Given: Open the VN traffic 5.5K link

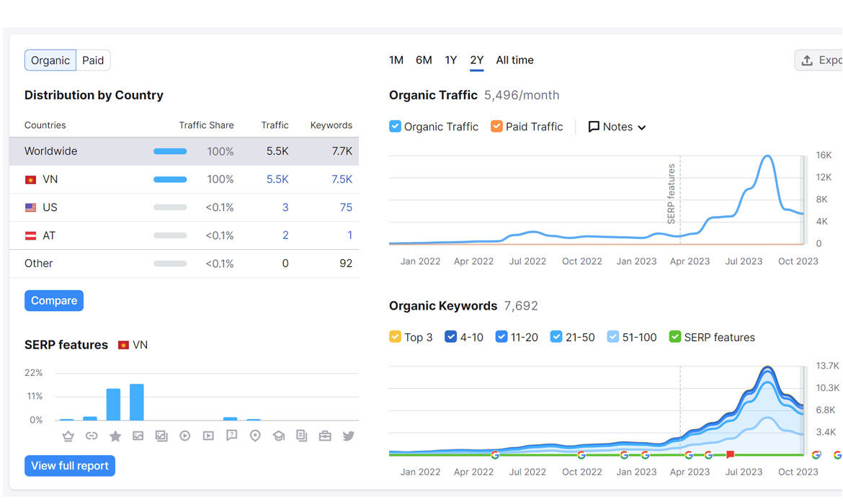Looking at the screenshot, I should point(277,179).
